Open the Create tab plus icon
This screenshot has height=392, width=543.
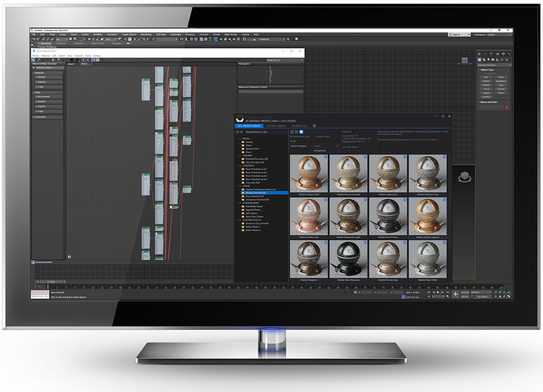479,54
